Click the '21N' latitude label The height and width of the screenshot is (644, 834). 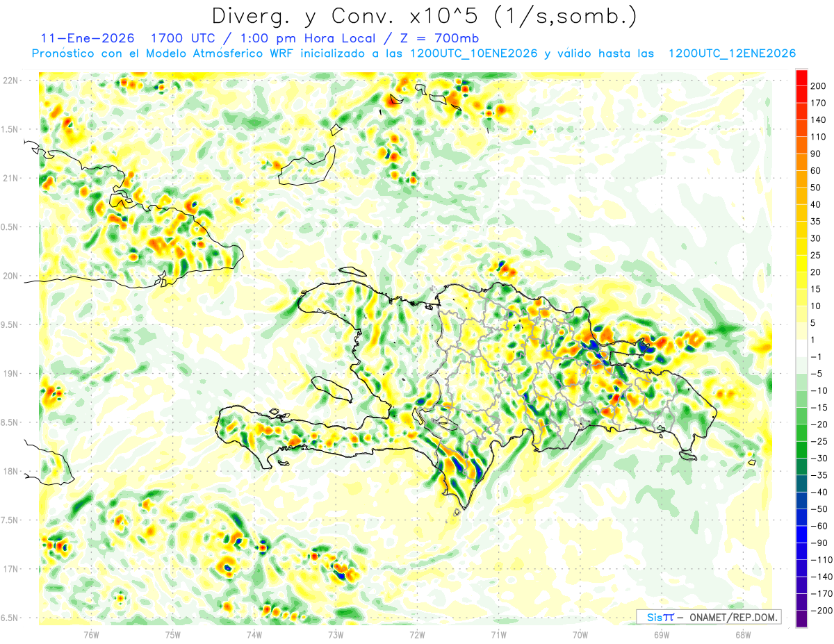pyautogui.click(x=10, y=178)
